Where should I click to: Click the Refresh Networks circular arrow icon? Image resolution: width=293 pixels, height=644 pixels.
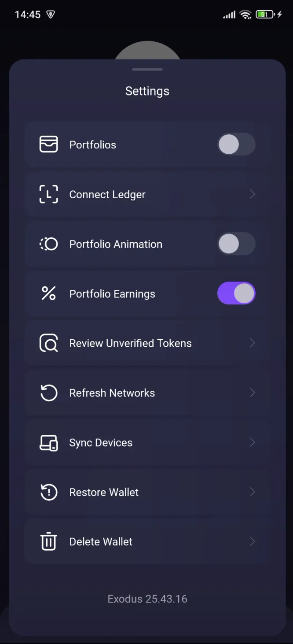coord(48,392)
